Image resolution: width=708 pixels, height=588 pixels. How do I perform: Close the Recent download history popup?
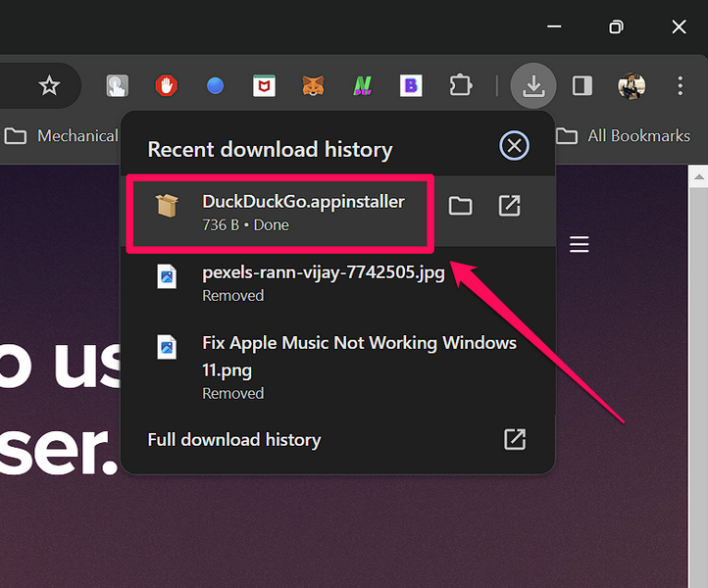tap(514, 147)
